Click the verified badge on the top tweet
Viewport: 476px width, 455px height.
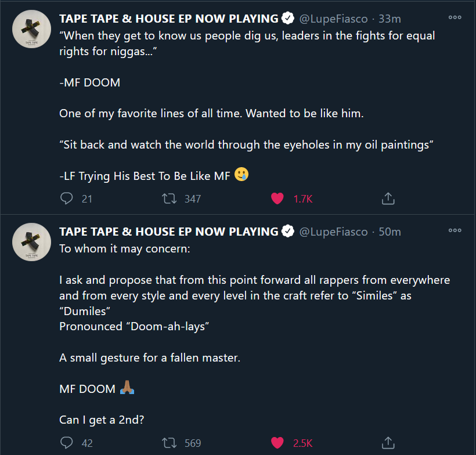(x=288, y=17)
